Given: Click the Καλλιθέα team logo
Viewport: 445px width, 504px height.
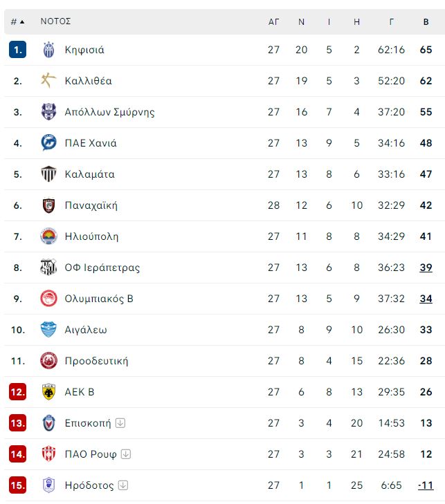Looking at the screenshot, I should pyautogui.click(x=48, y=81).
